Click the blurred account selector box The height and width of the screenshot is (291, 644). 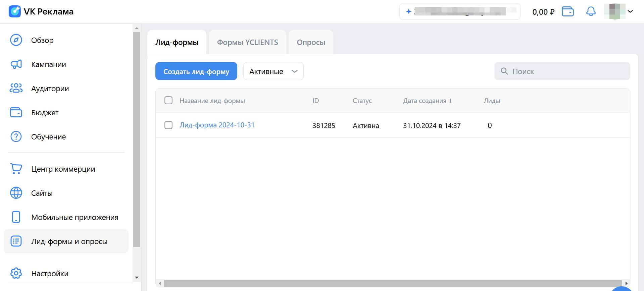(x=460, y=11)
